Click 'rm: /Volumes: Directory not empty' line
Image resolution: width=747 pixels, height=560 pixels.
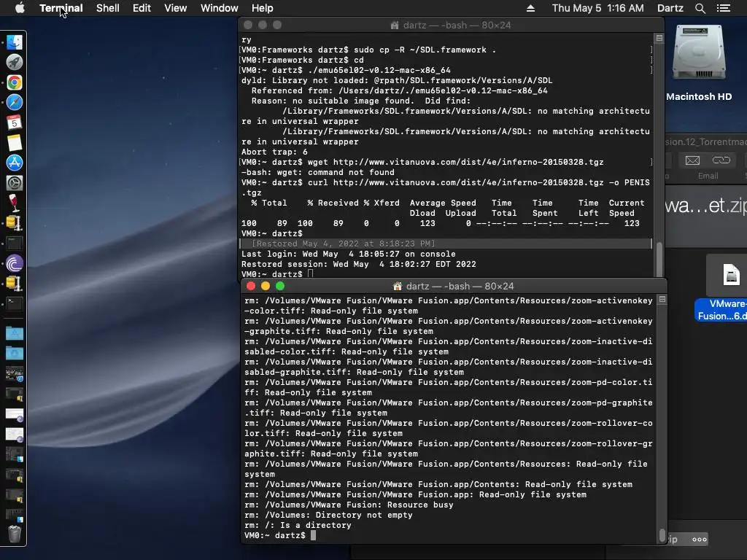point(328,516)
